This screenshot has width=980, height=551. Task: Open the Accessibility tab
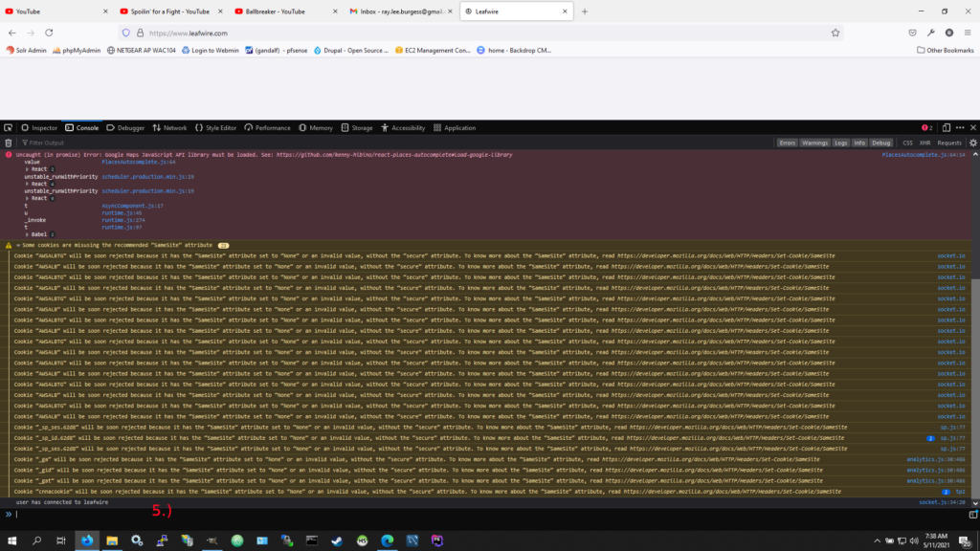tap(403, 127)
